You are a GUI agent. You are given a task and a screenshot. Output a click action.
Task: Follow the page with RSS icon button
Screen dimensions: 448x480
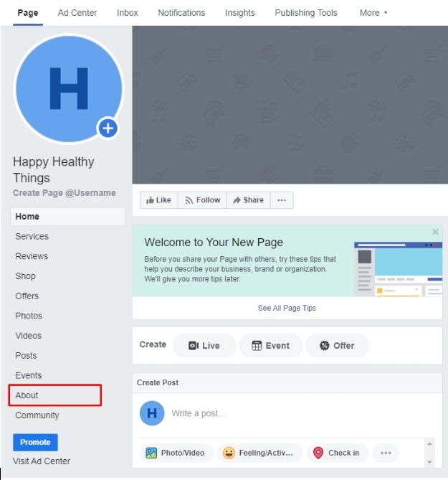202,200
